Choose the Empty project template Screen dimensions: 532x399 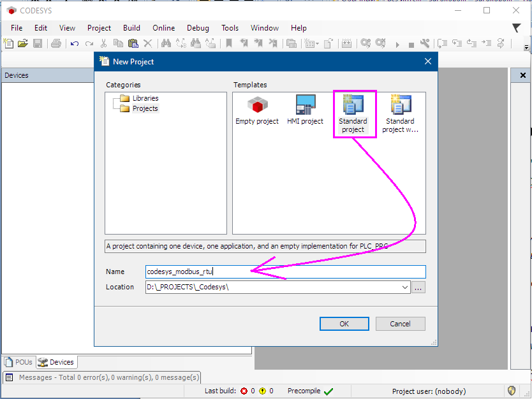[257, 110]
